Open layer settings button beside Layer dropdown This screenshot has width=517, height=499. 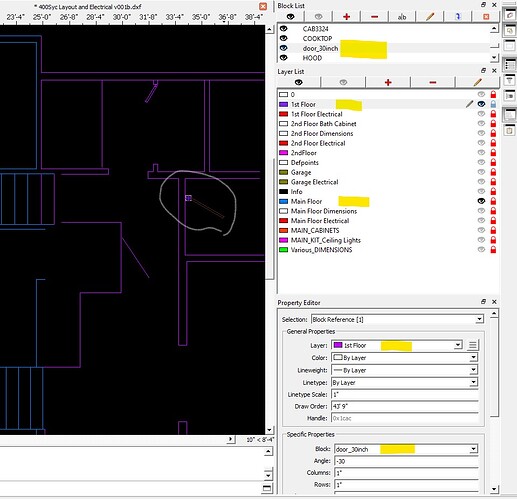[472, 345]
